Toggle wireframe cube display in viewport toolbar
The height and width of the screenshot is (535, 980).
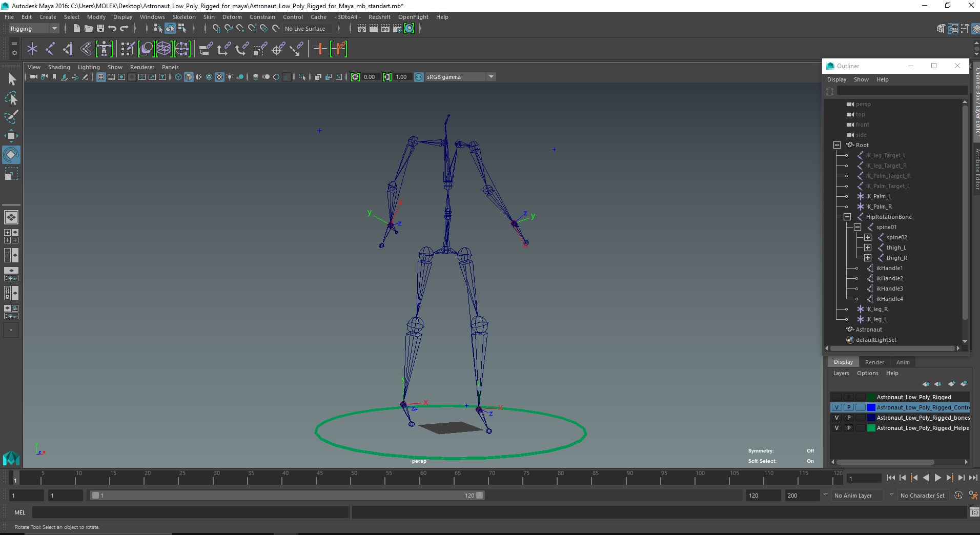tap(178, 77)
